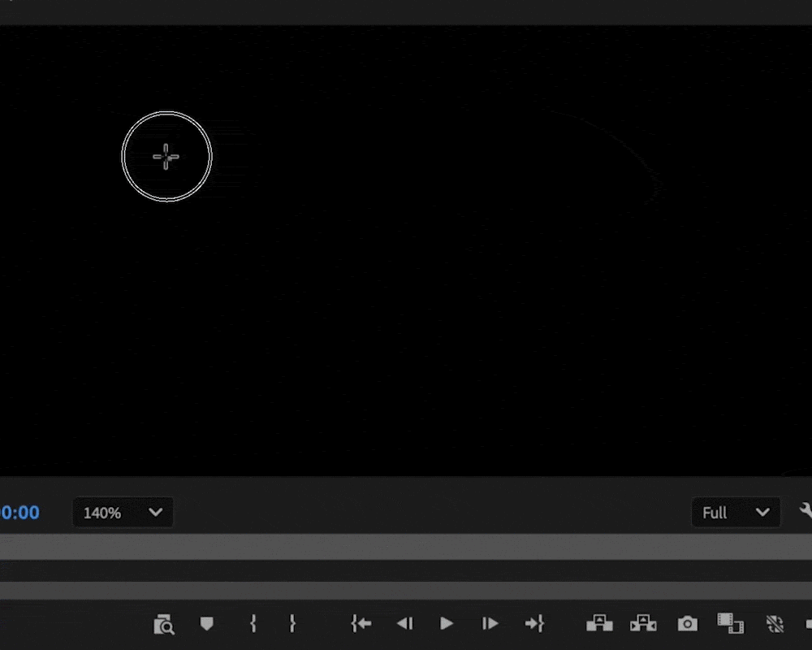812x650 pixels.
Task: Click the blue timecode display
Action: pyautogui.click(x=19, y=513)
